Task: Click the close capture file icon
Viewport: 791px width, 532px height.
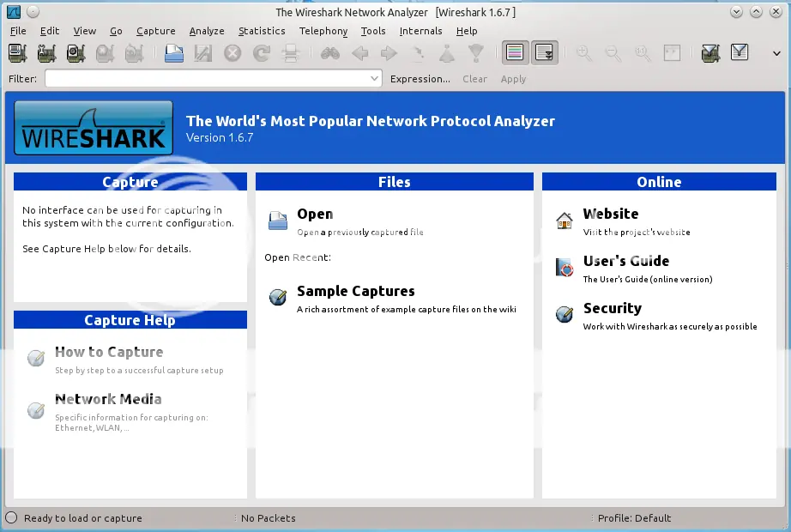Action: tap(232, 53)
